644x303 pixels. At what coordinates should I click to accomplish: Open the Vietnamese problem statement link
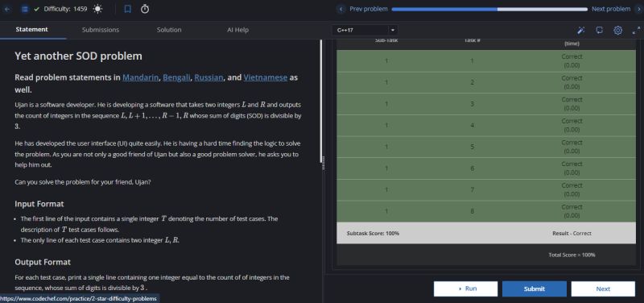click(x=266, y=77)
